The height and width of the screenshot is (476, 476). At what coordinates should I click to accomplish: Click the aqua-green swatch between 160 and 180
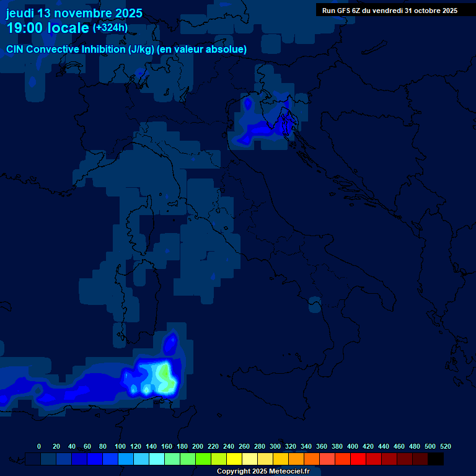172,459
